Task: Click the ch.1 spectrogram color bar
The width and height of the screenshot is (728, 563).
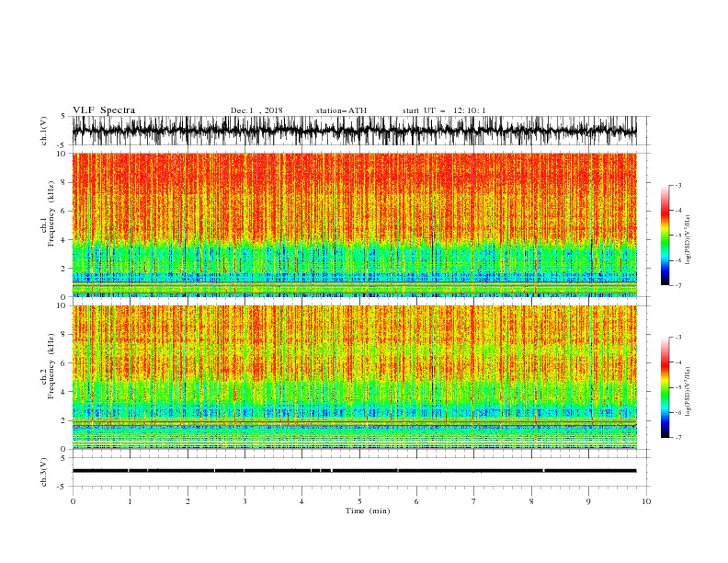Action: 665,236
